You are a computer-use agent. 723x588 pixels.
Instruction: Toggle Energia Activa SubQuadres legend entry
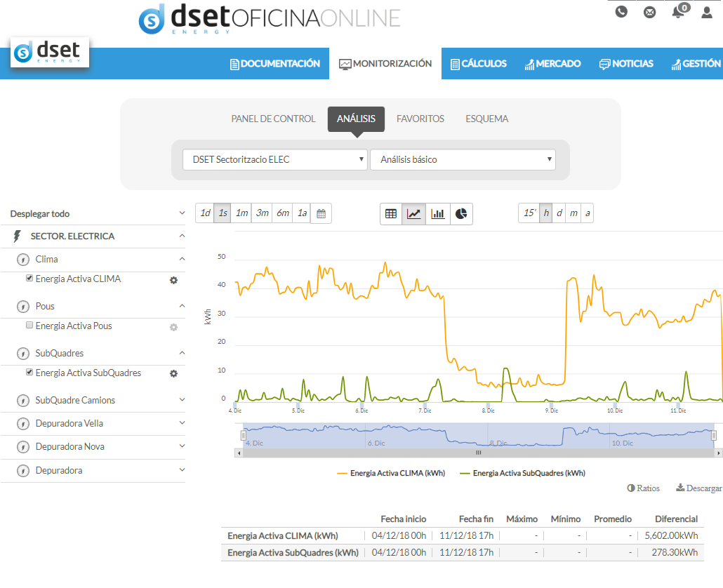point(523,473)
